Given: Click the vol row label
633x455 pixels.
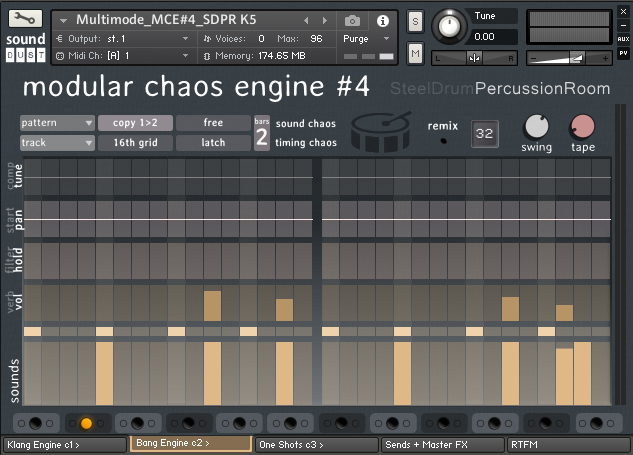Looking at the screenshot, I should pos(19,302).
